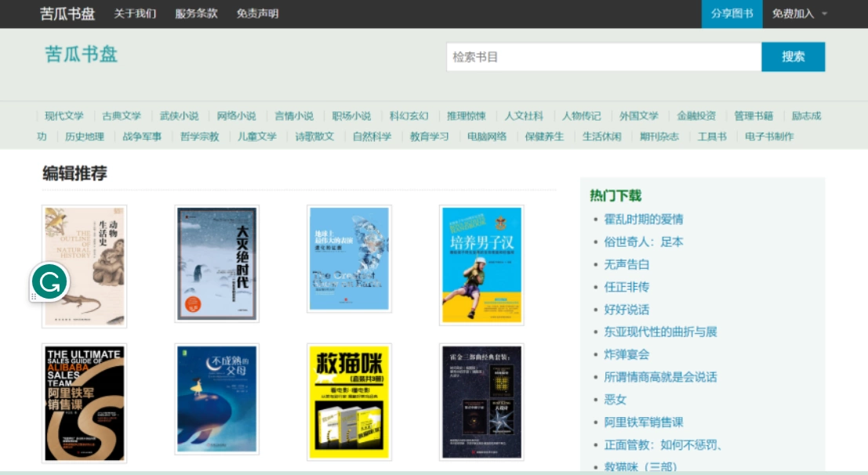Click the blue 搜索 button
868x475 pixels.
(793, 56)
